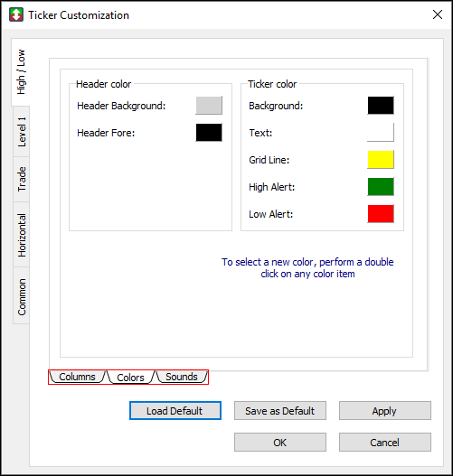Select the High Alert green swatch

tap(381, 187)
